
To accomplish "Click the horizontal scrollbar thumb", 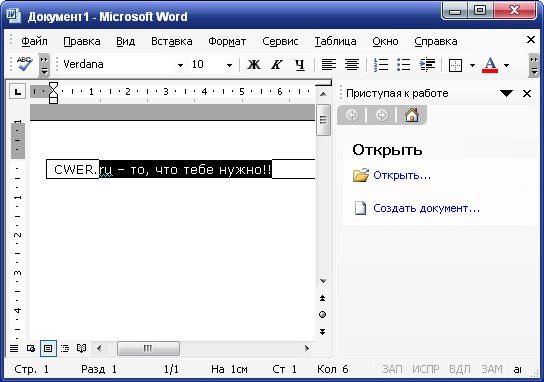I will pos(148,348).
